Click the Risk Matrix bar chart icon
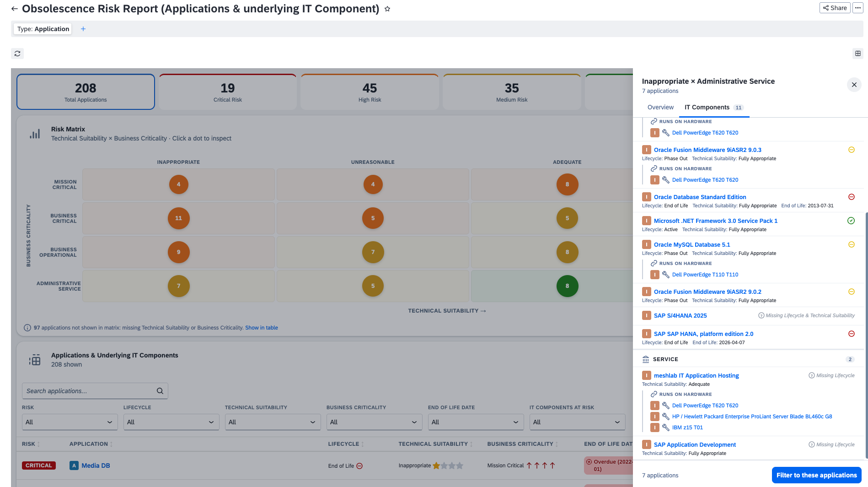This screenshot has width=868, height=487. pos(35,134)
